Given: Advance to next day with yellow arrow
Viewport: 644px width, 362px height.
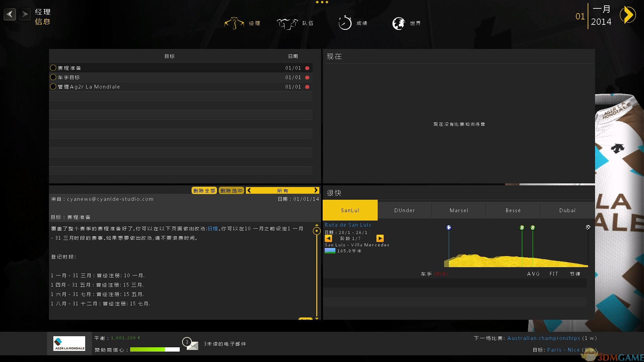Looking at the screenshot, I should click(x=628, y=15).
